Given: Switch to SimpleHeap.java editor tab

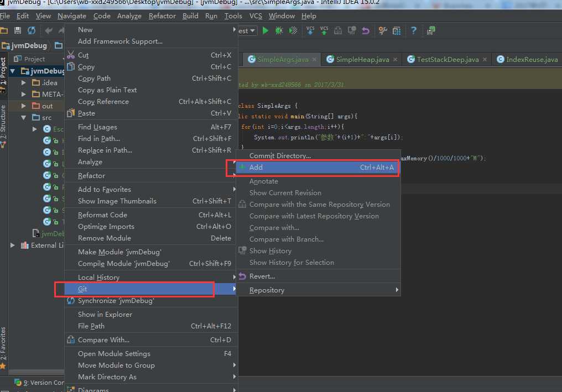Looking at the screenshot, I should coord(362,60).
